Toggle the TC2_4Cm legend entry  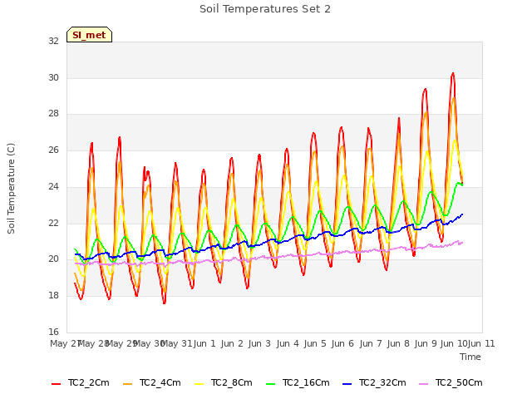pos(151,382)
